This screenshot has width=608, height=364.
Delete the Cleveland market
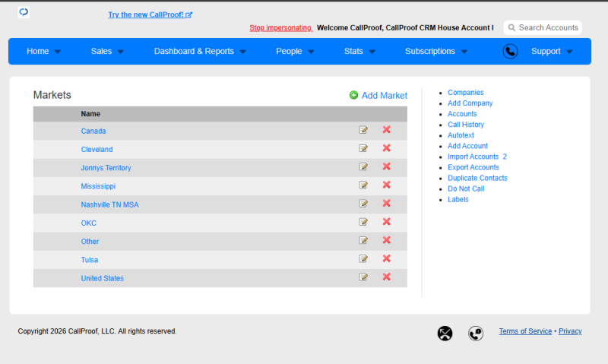pos(387,147)
